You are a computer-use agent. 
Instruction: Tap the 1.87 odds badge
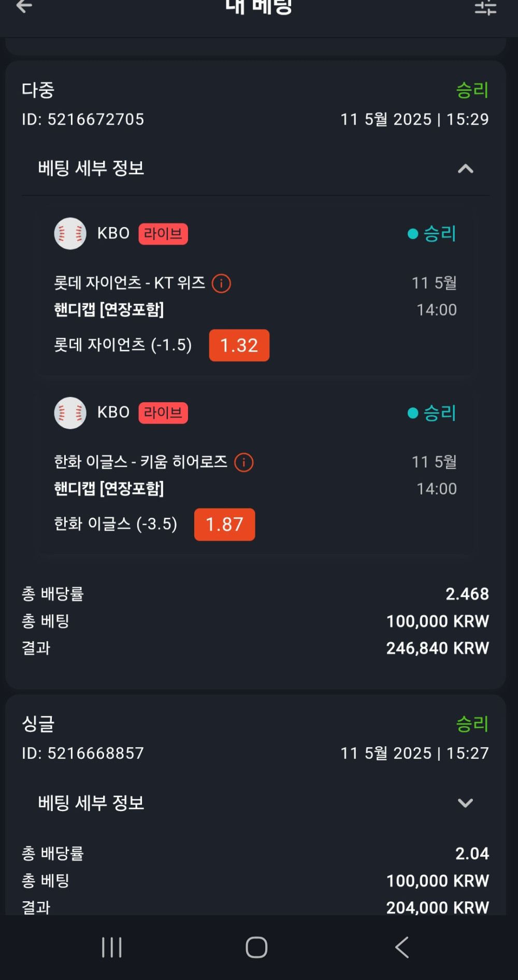(224, 524)
